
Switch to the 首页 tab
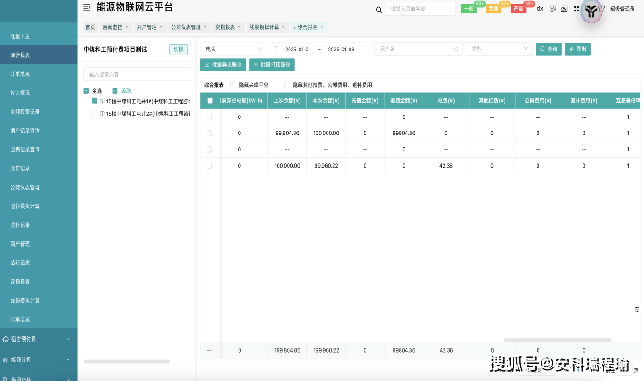click(x=90, y=28)
